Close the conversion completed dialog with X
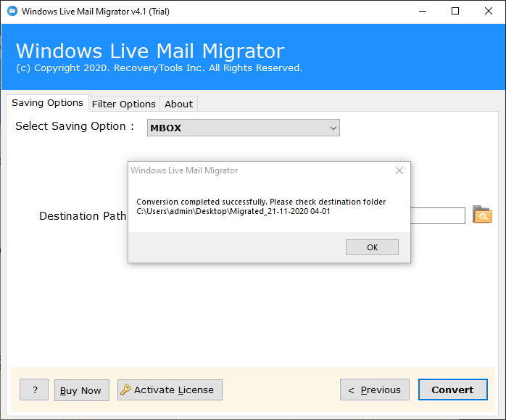506x420 pixels. pos(399,170)
